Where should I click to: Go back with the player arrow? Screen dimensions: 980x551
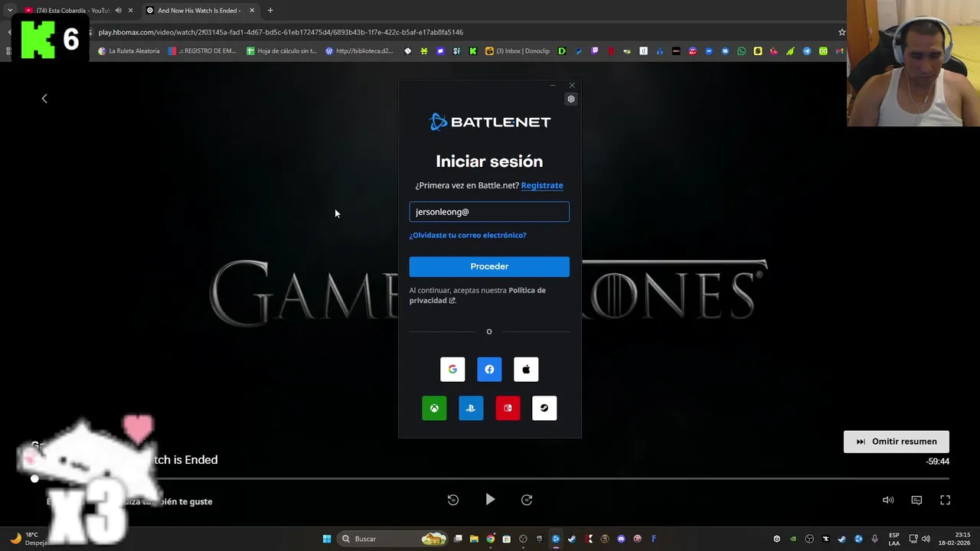click(44, 98)
